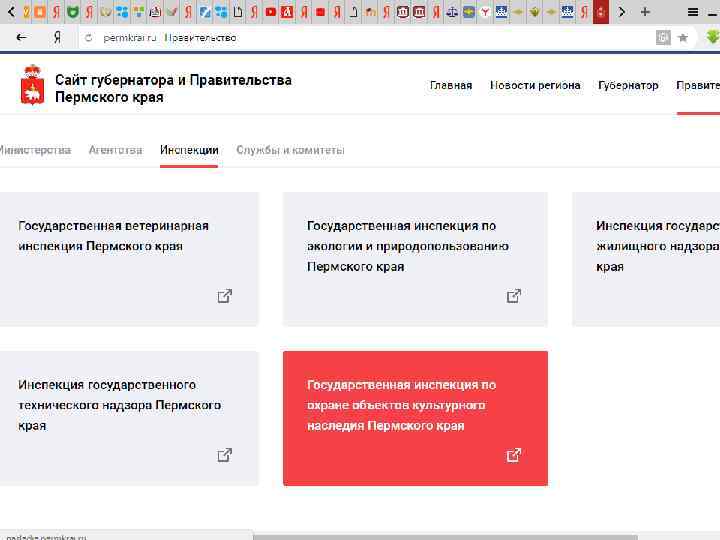Image resolution: width=720 pixels, height=540 pixels.
Task: Bookmark the page with the star icon
Action: click(683, 38)
